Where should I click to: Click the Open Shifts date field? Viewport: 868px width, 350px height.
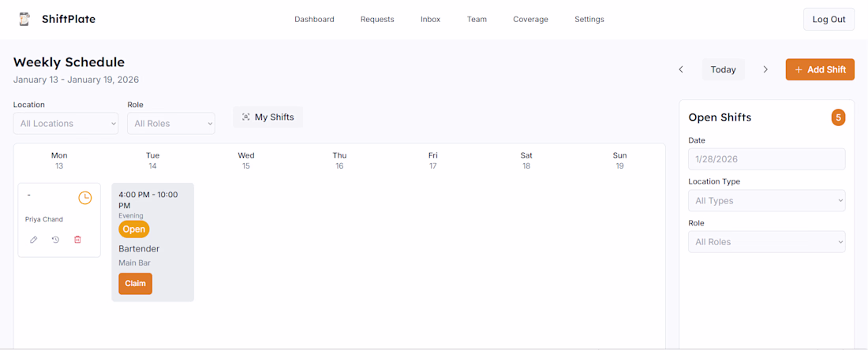click(x=766, y=159)
